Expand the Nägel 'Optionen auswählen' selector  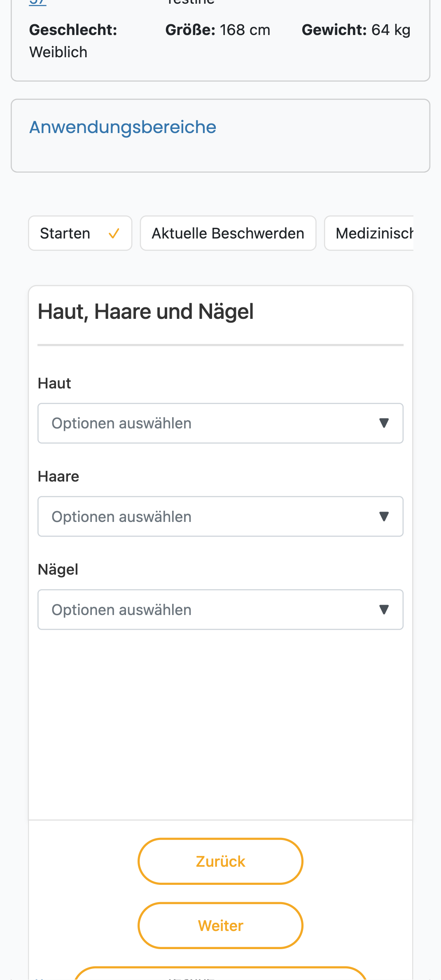coord(220,609)
